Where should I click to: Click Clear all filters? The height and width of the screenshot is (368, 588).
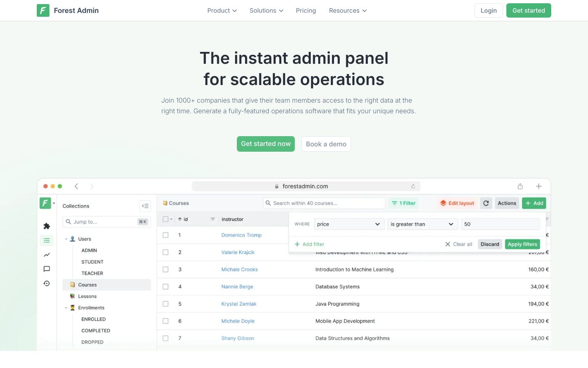coord(459,244)
